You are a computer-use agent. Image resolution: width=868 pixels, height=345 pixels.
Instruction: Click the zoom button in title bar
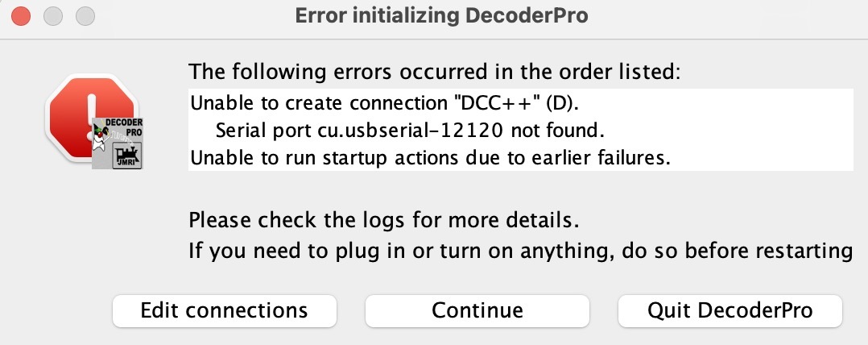(x=85, y=17)
